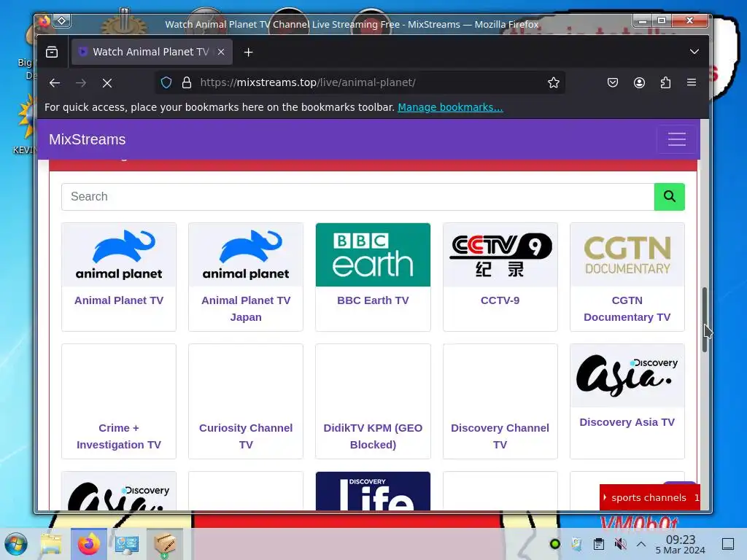Open BBC Earth logo thumbnail
This screenshot has width=747, height=560.
(373, 254)
